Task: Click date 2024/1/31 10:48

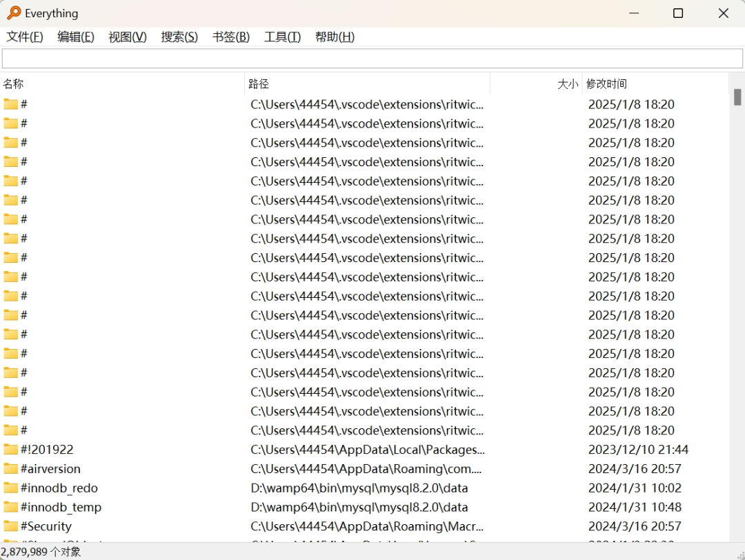Action: coord(635,508)
